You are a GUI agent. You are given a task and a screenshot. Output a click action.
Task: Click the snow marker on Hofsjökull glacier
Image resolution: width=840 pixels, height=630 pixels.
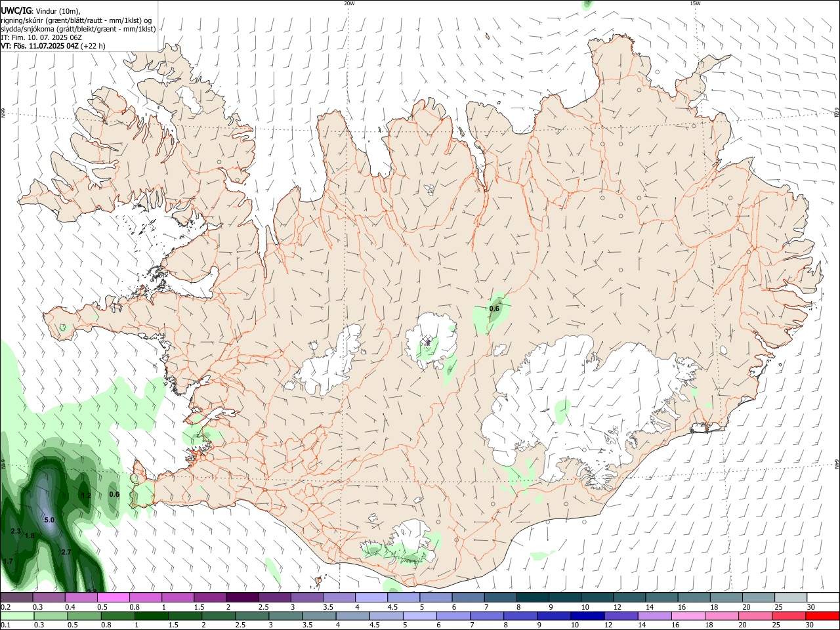coord(427,341)
